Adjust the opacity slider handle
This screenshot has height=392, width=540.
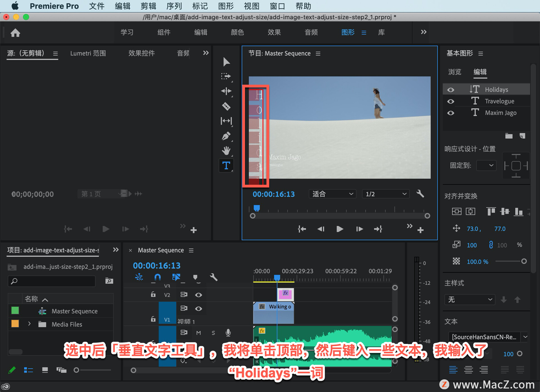(x=524, y=261)
